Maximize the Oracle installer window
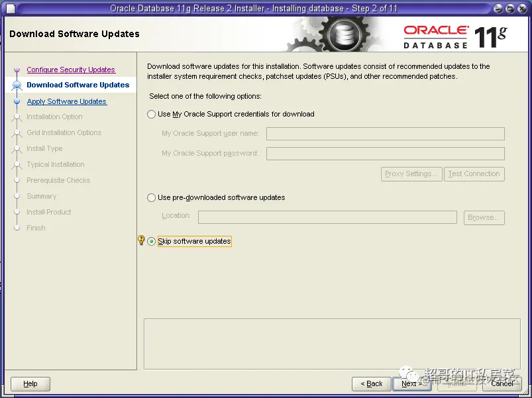This screenshot has height=398, width=532. click(510, 9)
